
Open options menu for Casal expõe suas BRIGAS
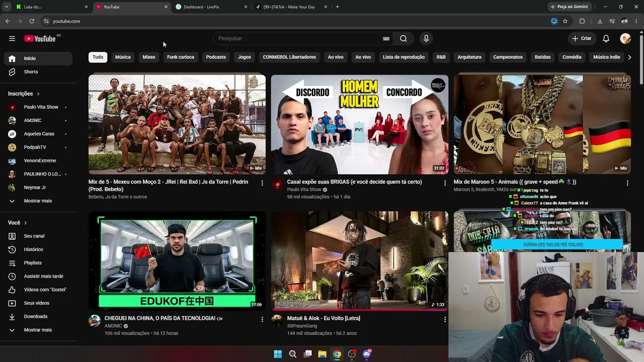pos(445,184)
